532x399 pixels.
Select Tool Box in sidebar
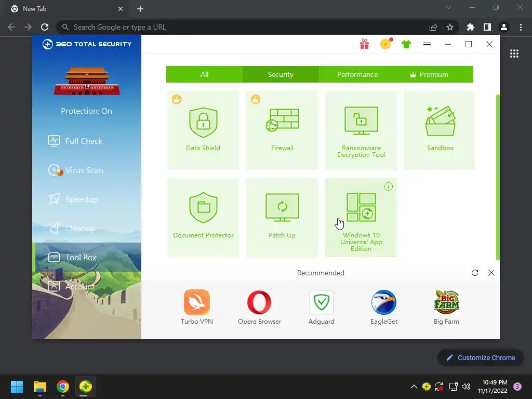(87, 258)
